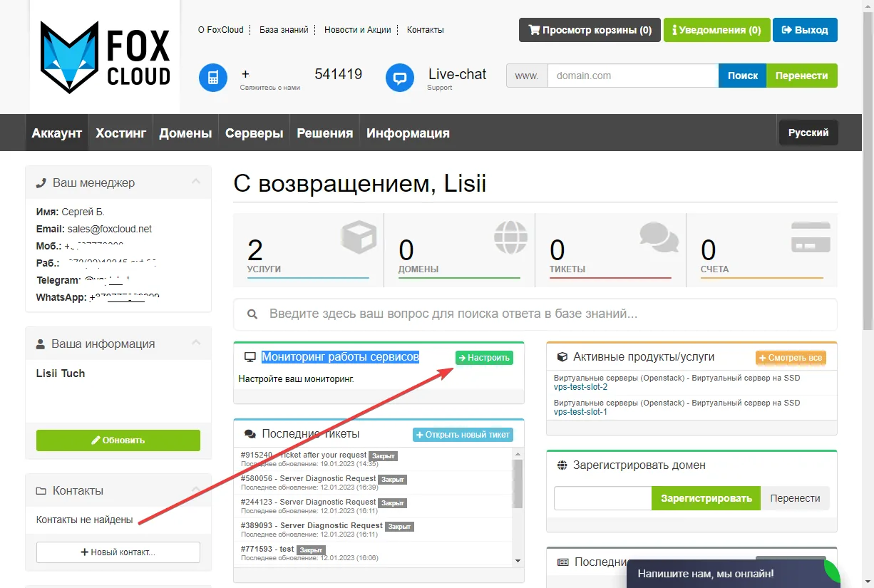Click Открыть новый тикет button
874x588 pixels.
click(462, 434)
